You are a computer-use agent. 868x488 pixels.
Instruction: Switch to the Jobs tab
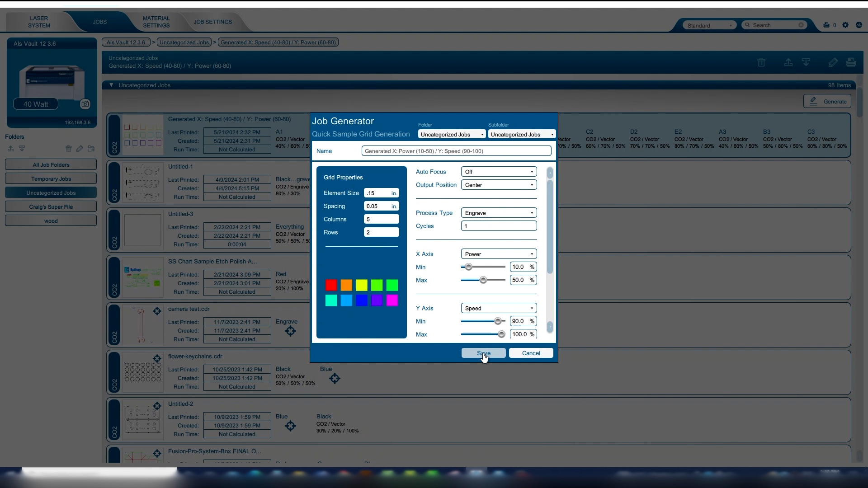tap(100, 22)
